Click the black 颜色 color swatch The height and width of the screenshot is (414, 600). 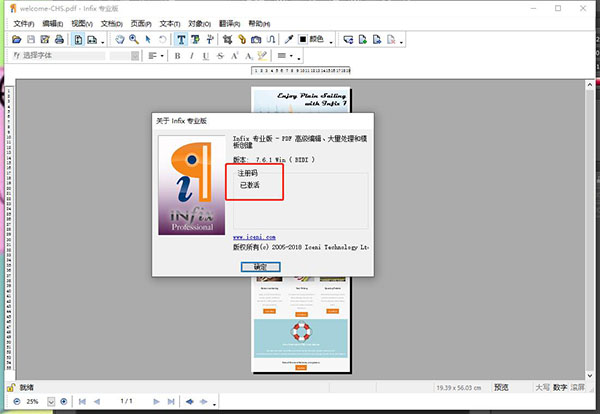302,40
